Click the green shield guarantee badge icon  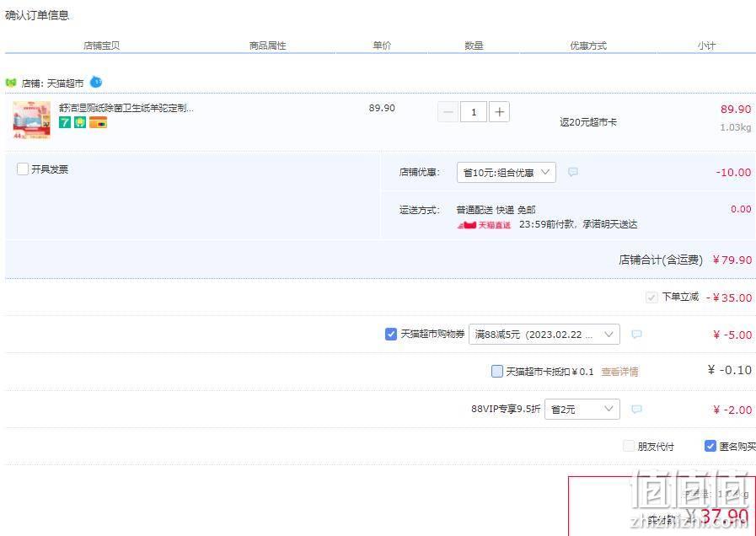point(80,122)
